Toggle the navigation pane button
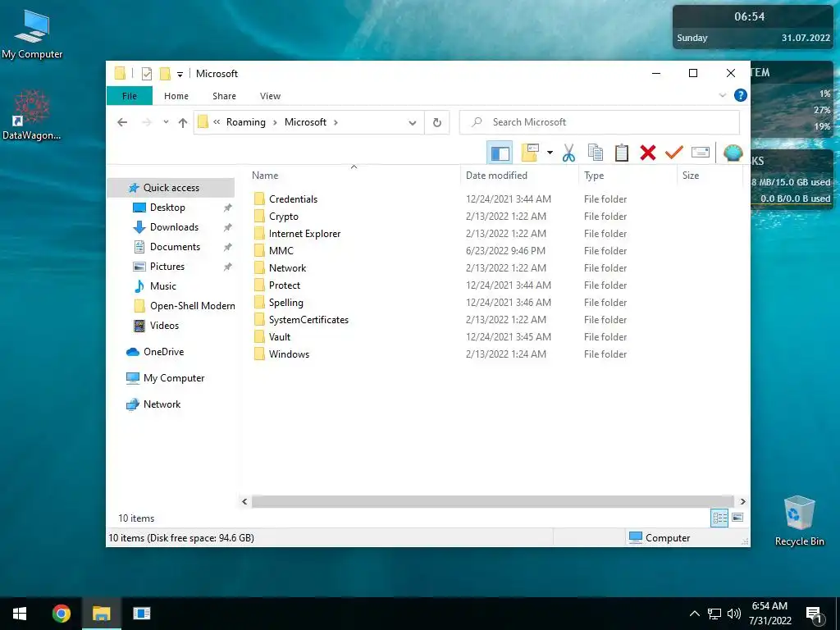840x630 pixels. (x=500, y=153)
